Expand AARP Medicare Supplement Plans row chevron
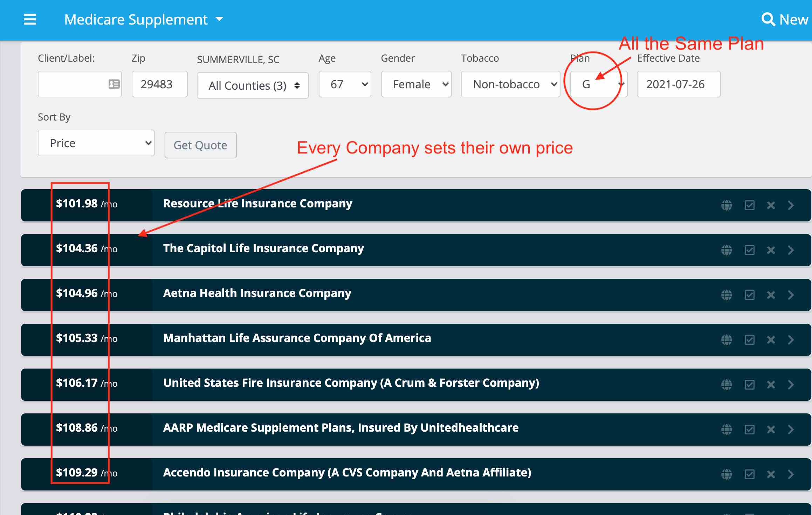This screenshot has height=515, width=812. (x=791, y=430)
